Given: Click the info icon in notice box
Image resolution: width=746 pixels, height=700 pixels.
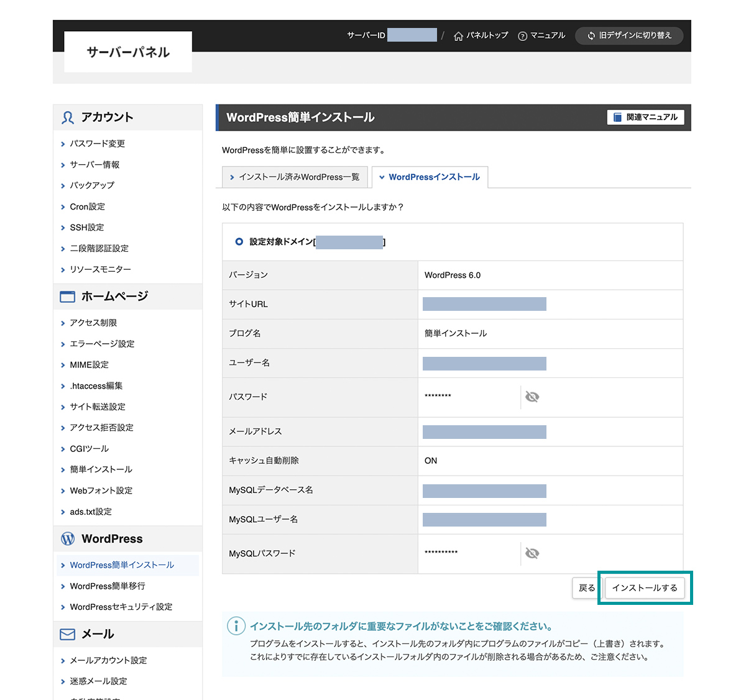Looking at the screenshot, I should (x=236, y=625).
